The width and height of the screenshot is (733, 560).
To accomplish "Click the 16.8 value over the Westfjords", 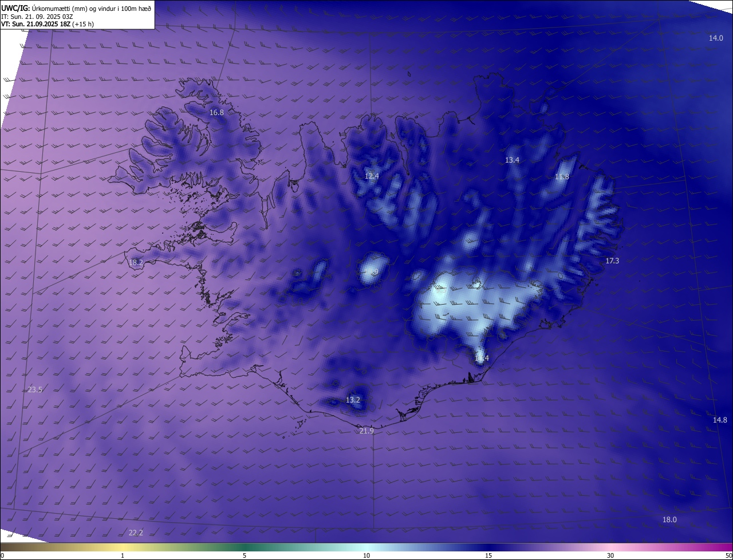I will tap(216, 112).
